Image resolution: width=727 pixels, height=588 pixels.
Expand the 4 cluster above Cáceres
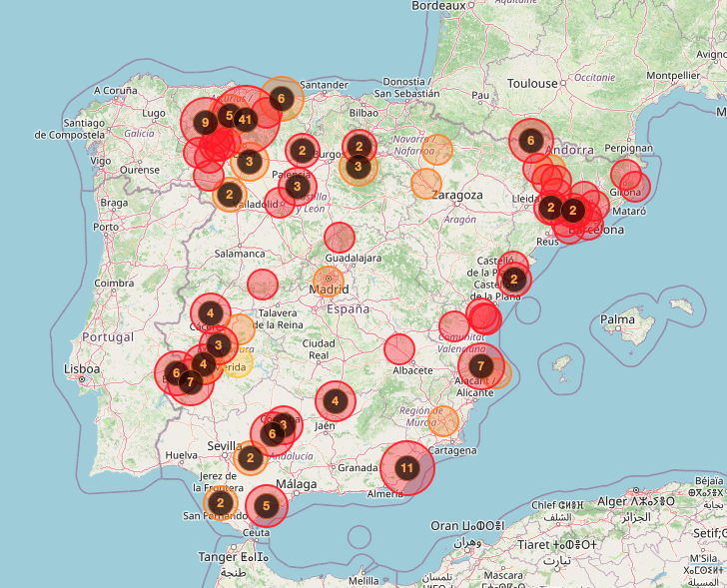pos(211,313)
